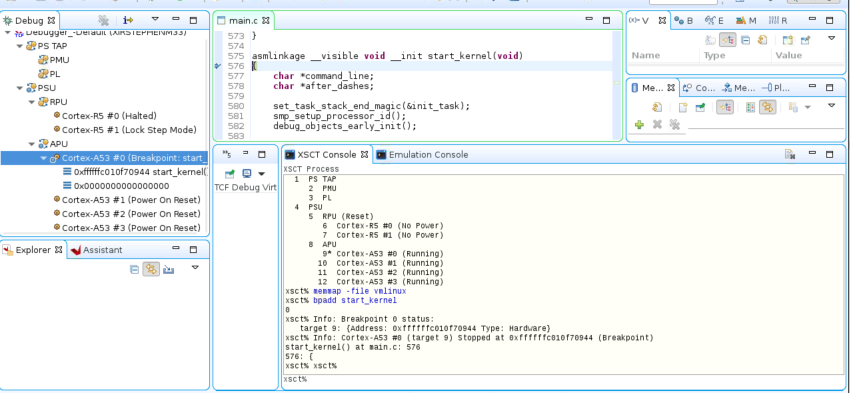
Task: Open Switch Memory Monitor dropdown arrow
Action: coord(808,107)
